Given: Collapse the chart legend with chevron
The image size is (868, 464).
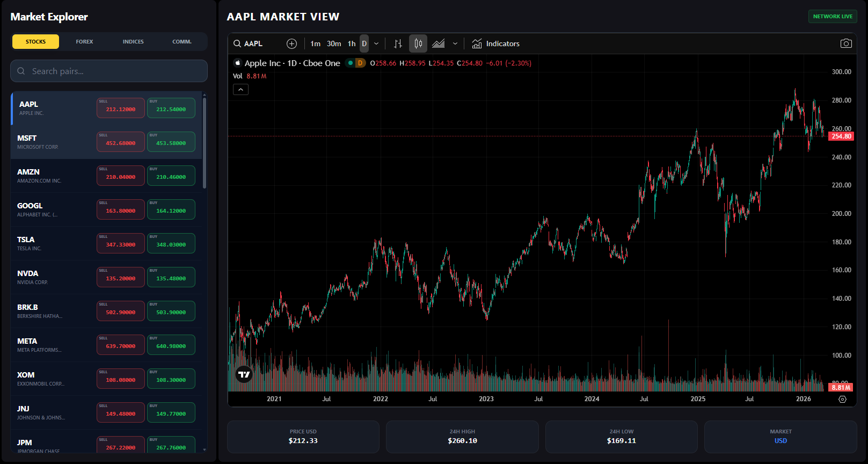Looking at the screenshot, I should [240, 90].
